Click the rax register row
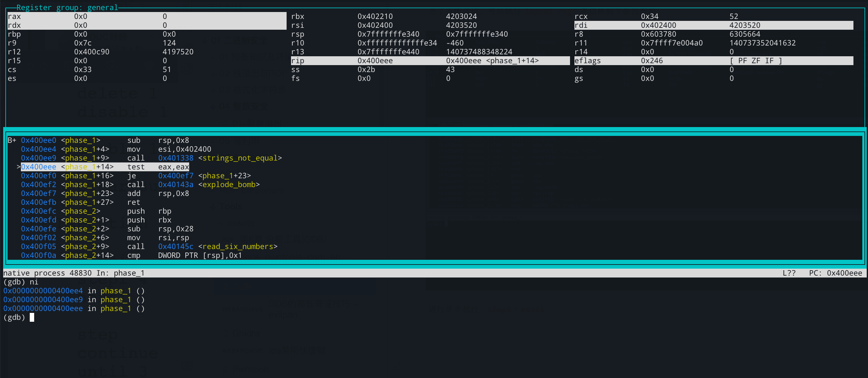Viewport: 868px width, 378px height. coord(146,16)
